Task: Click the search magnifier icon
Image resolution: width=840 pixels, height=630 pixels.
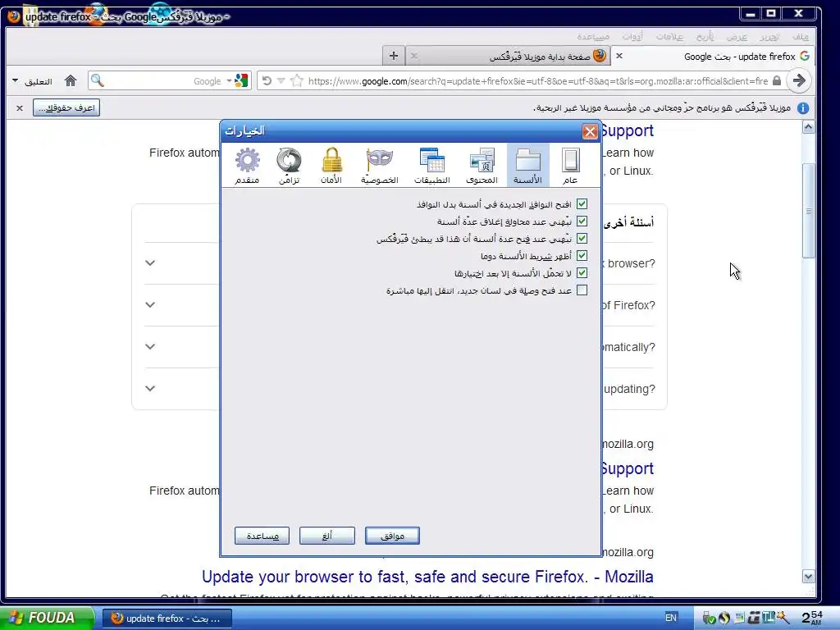Action: pyautogui.click(x=97, y=81)
